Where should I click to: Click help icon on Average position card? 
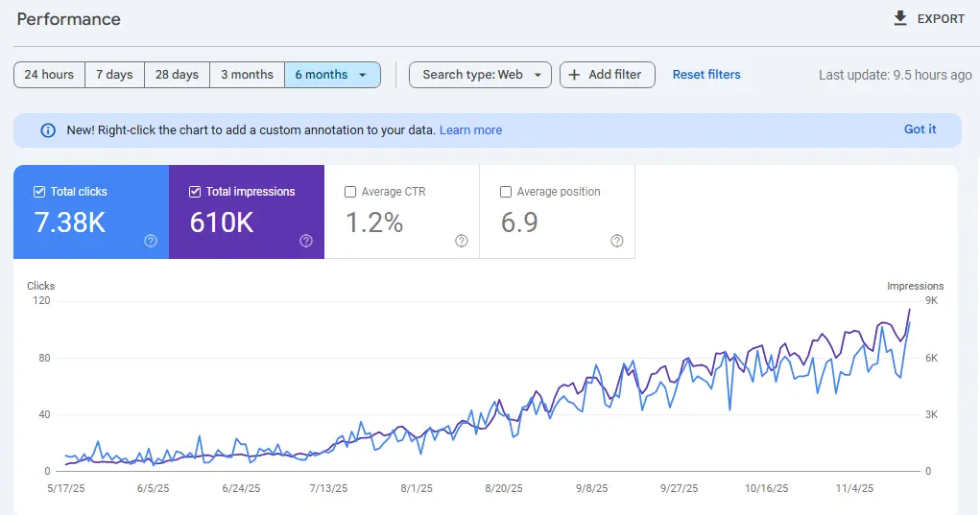tap(617, 241)
